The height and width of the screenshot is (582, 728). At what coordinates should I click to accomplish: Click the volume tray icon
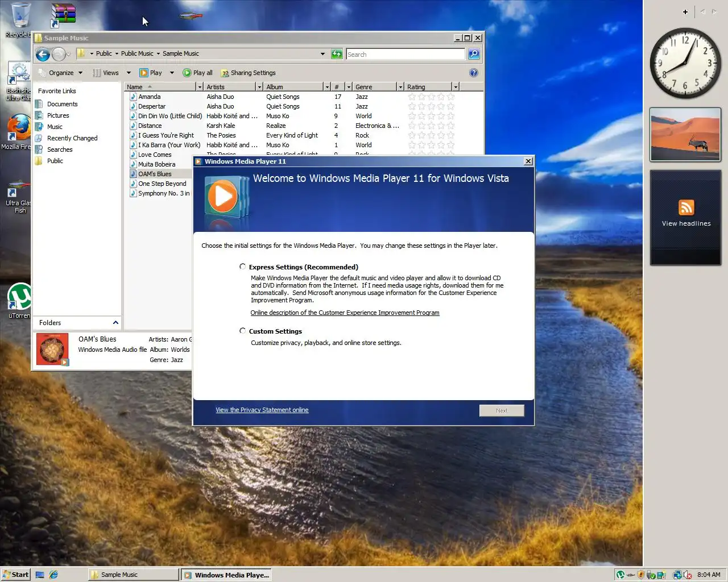[x=687, y=575]
